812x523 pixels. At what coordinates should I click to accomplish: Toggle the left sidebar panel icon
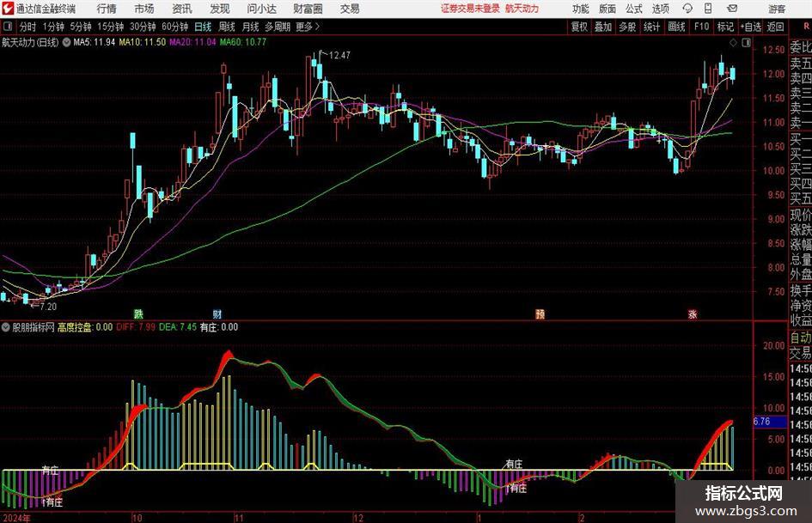(x=7, y=27)
